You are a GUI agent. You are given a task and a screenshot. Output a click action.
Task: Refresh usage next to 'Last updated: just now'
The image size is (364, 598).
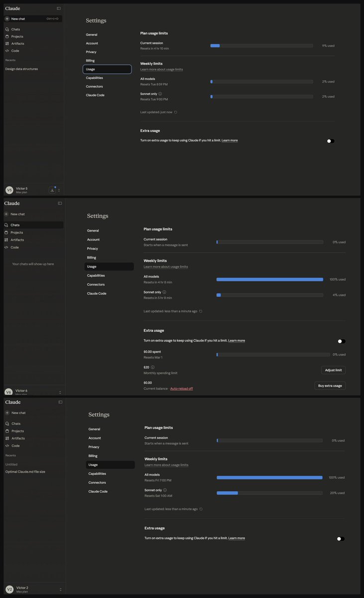tap(176, 112)
